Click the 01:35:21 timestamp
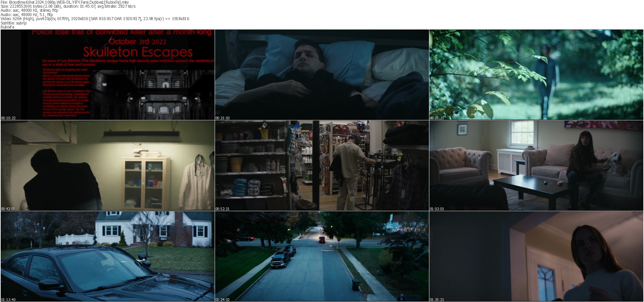 tap(437, 300)
